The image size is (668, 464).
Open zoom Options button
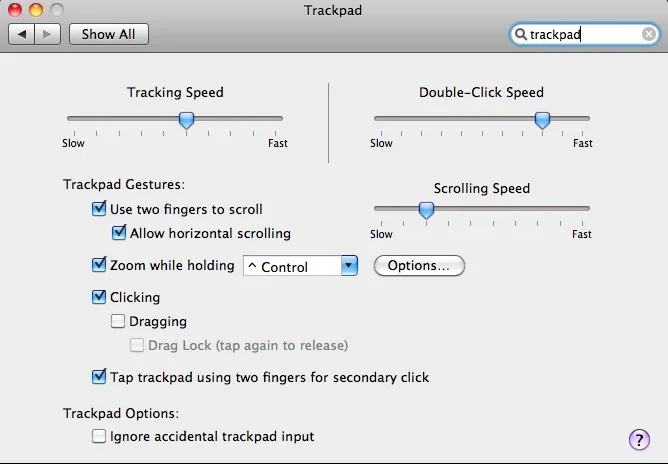(x=419, y=266)
